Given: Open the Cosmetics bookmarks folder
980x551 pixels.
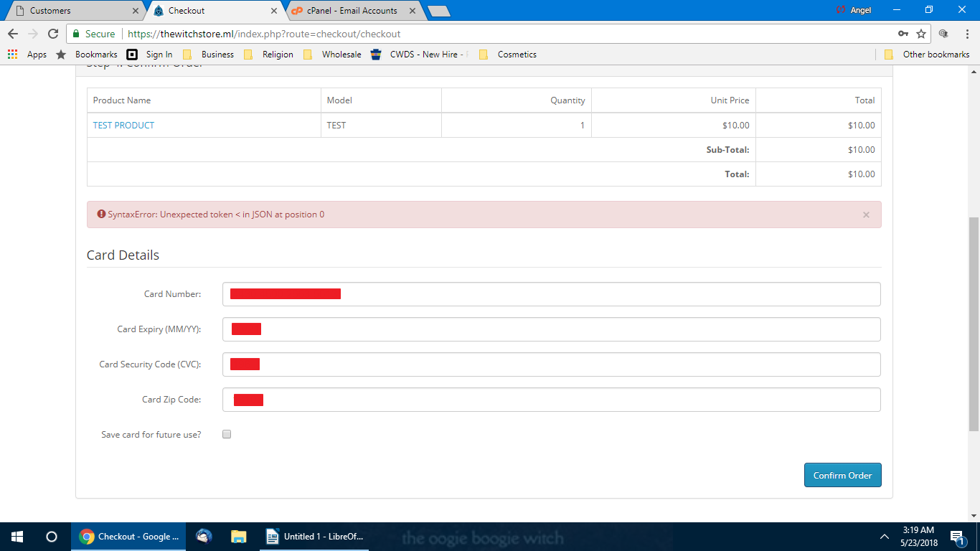Looking at the screenshot, I should tap(507, 55).
